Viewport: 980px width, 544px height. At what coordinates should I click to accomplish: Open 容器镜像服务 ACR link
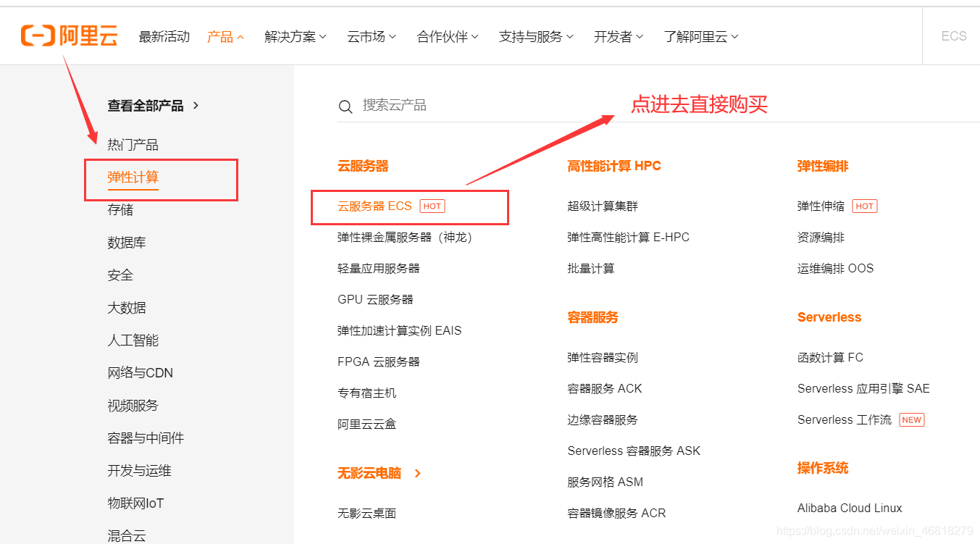[x=616, y=514]
